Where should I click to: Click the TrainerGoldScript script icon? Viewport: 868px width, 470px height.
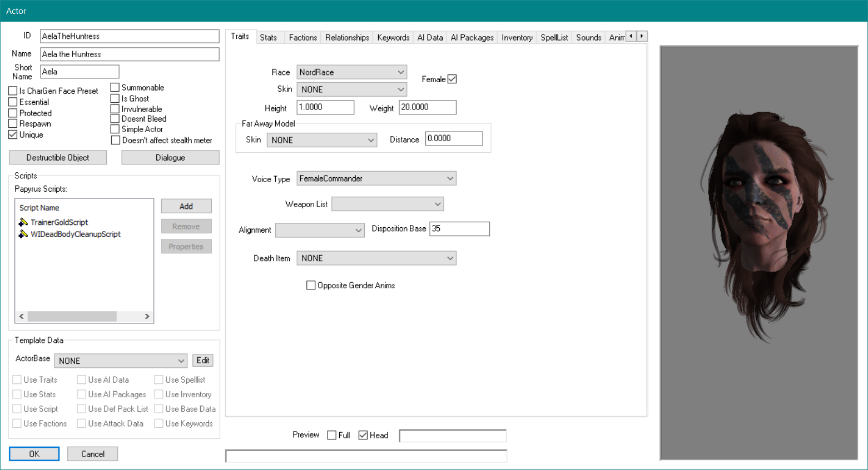(23, 222)
